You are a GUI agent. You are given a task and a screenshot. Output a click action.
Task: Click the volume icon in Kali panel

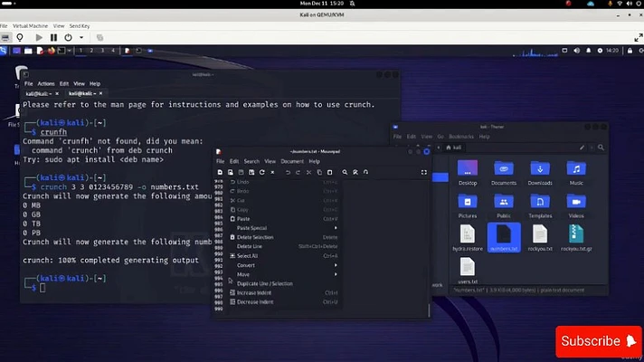tap(577, 51)
